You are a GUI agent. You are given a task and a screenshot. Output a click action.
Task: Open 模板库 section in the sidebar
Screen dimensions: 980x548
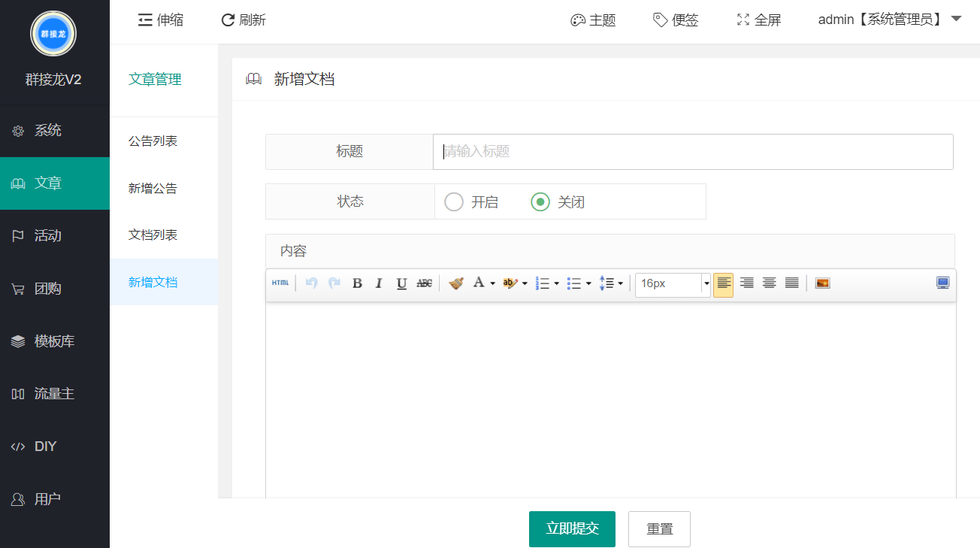55,341
